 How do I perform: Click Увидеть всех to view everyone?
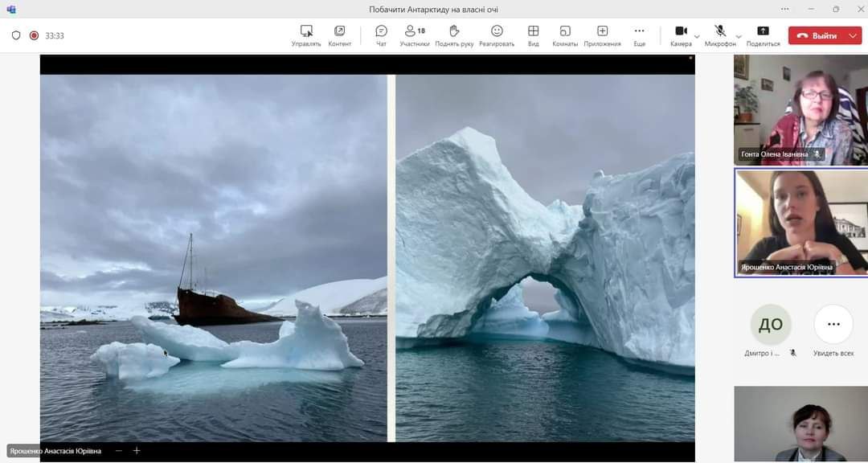[833, 330]
